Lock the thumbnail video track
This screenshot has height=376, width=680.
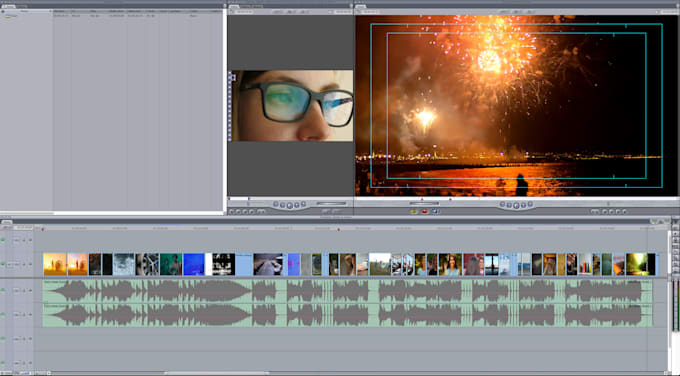tap(24, 264)
